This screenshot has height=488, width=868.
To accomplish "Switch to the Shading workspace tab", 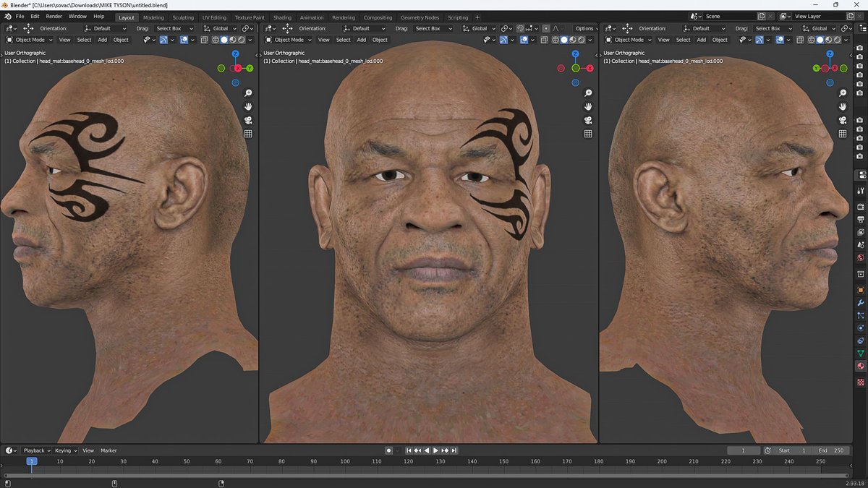I will 282,17.
